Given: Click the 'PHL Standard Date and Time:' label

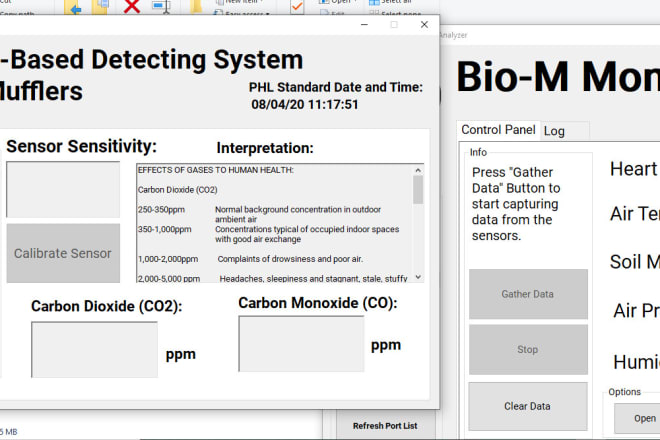Looking at the screenshot, I should [x=336, y=87].
